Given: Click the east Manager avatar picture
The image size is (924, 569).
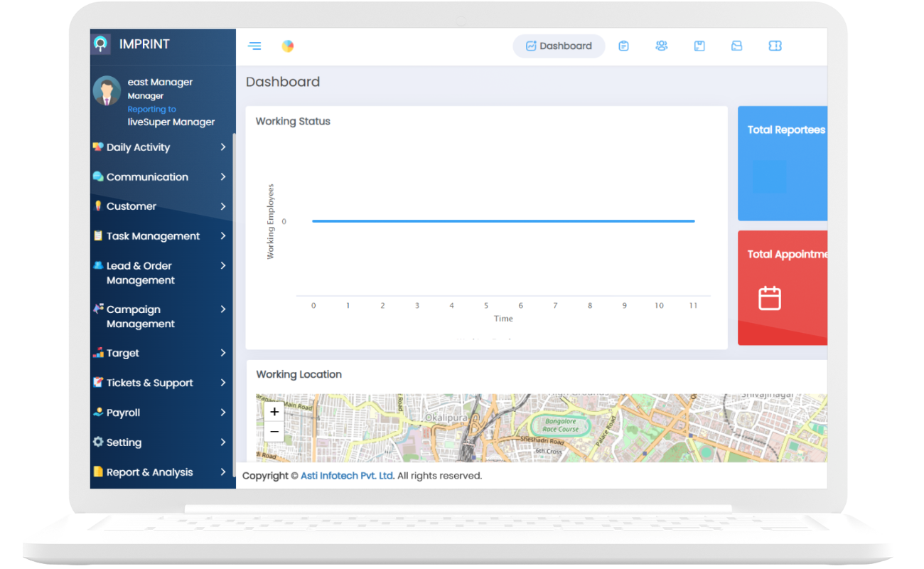Looking at the screenshot, I should pyautogui.click(x=107, y=91).
